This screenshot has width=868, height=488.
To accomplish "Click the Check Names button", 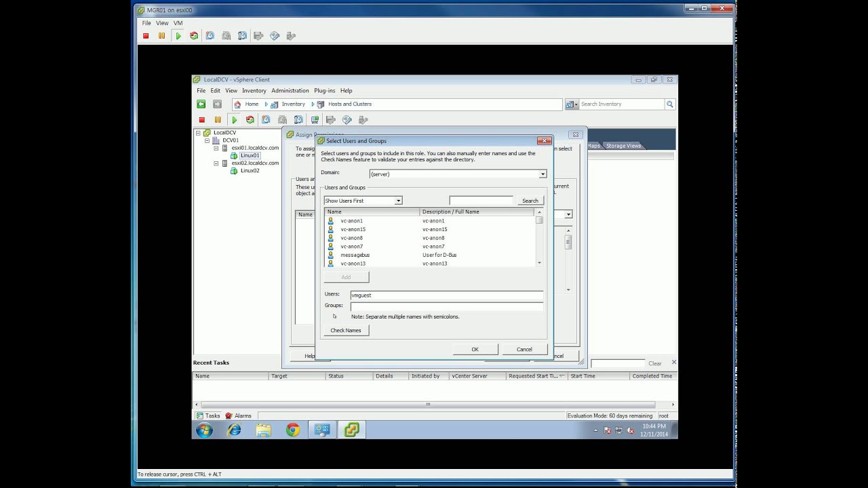I will (x=346, y=330).
